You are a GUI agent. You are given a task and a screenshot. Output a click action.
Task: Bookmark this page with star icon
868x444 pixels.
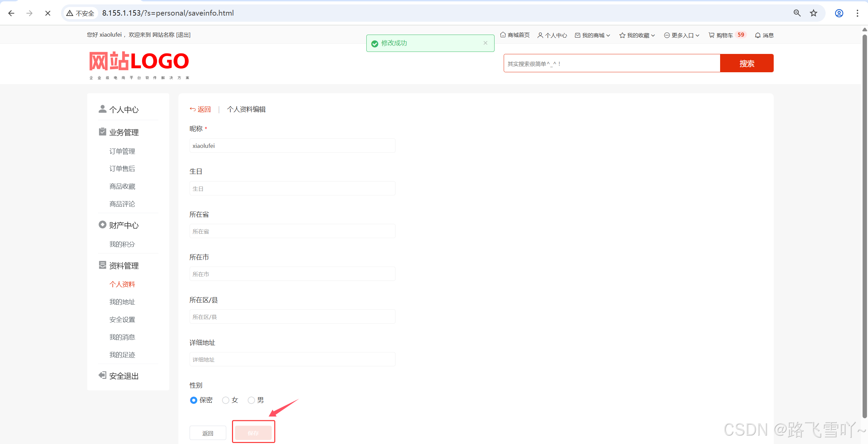pos(813,13)
